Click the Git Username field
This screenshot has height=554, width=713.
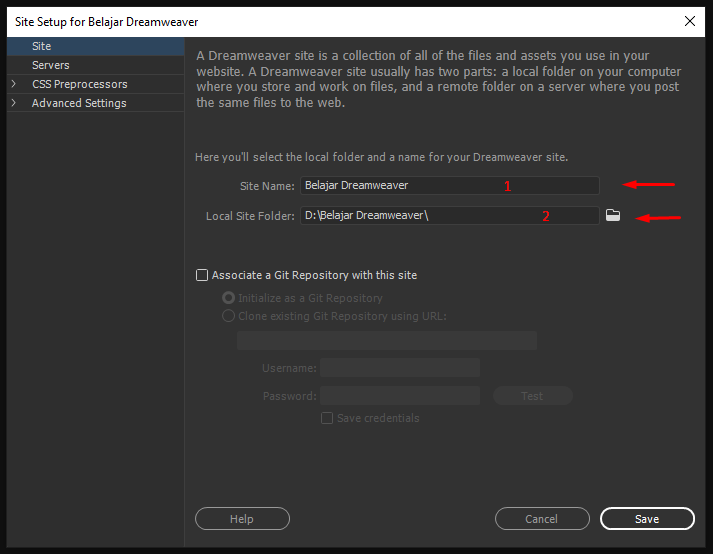pos(400,368)
